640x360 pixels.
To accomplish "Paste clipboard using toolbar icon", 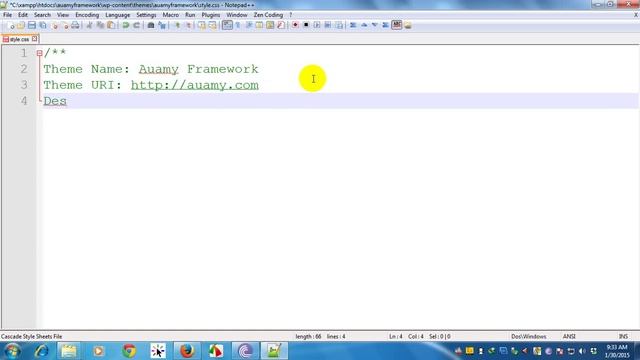I will tap(111, 25).
